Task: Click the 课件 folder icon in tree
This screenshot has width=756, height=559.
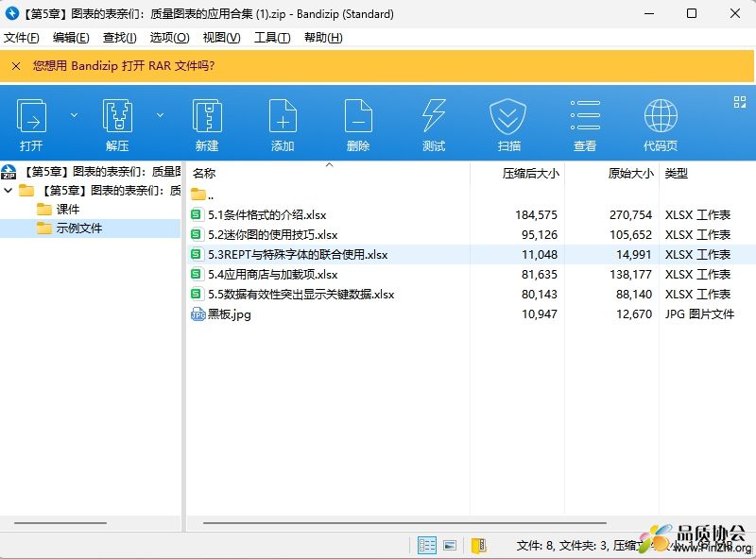Action: tap(43, 209)
